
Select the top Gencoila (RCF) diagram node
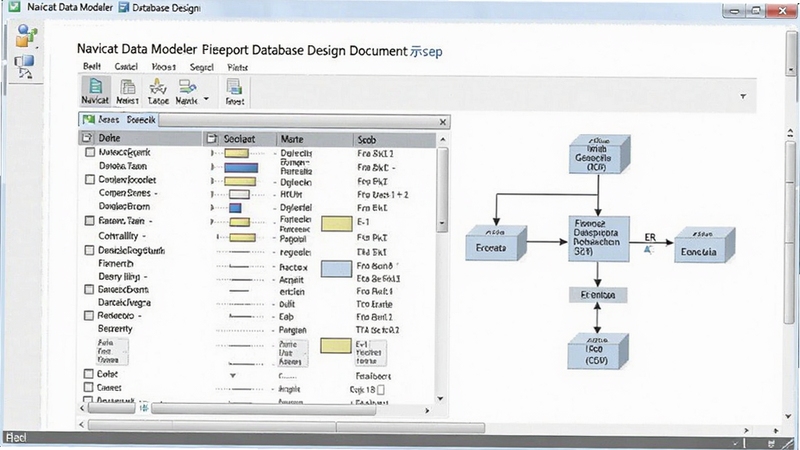tap(599, 154)
